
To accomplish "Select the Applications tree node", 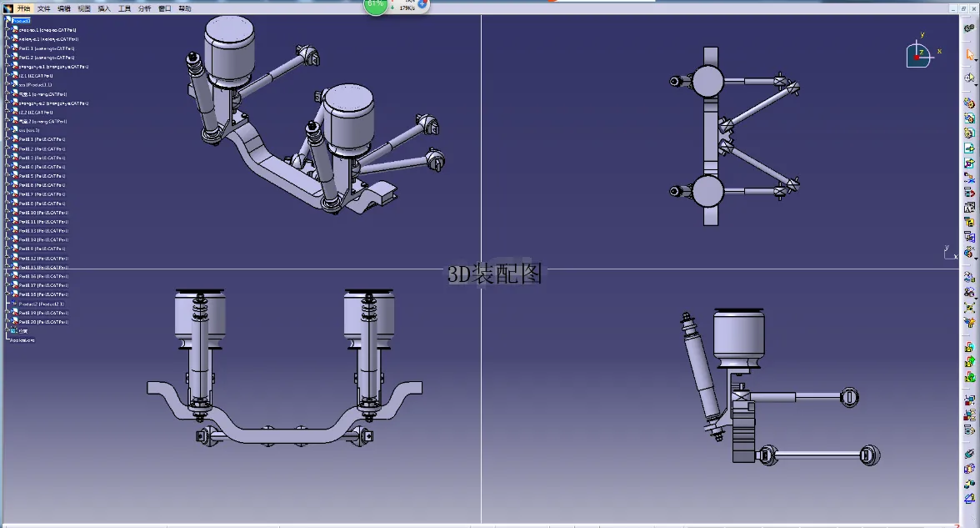I will (x=22, y=340).
